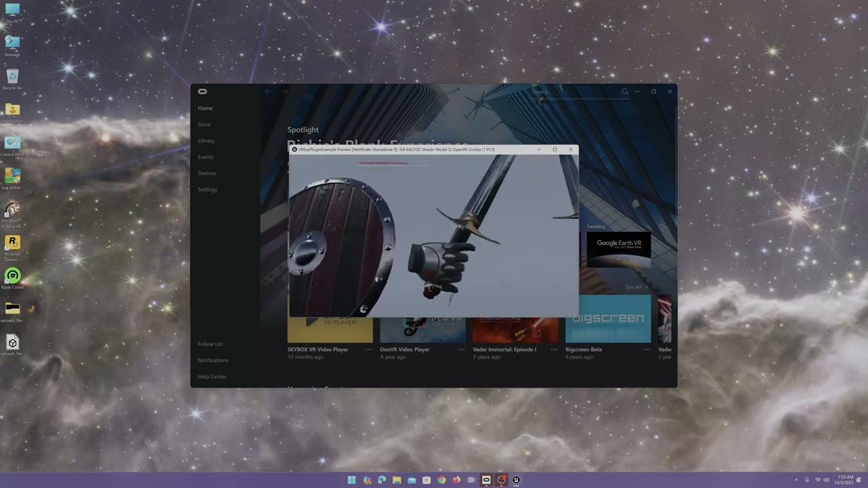Go to Store in the Oculus sidebar
Screen dimensions: 868x488
tap(204, 125)
